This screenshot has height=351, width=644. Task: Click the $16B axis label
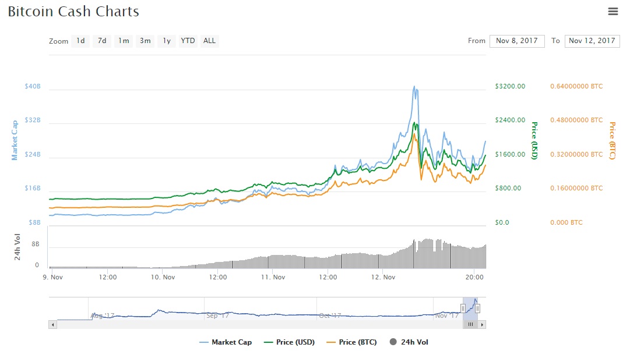[33, 188]
